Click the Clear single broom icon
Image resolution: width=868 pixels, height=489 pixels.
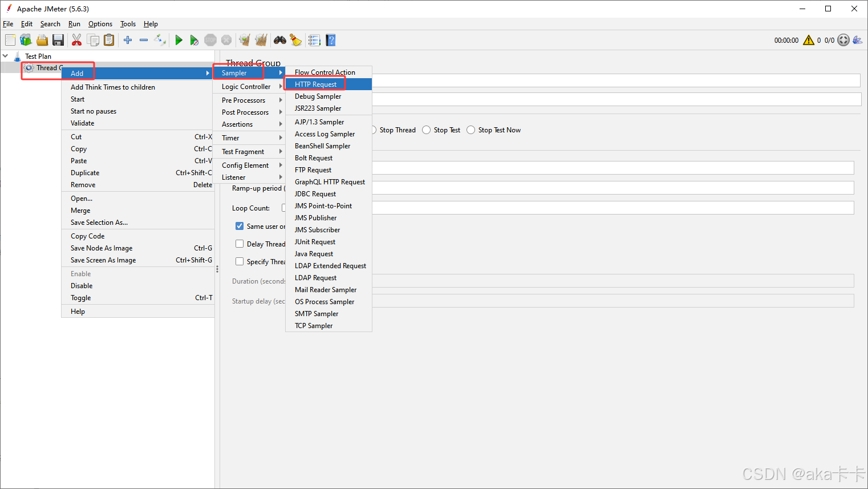(x=245, y=40)
